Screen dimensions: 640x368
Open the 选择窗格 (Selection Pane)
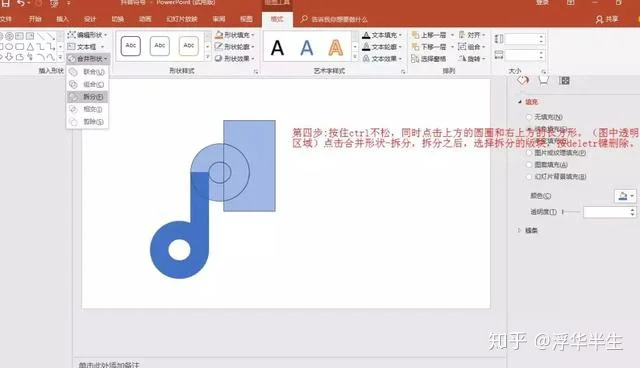(x=429, y=59)
